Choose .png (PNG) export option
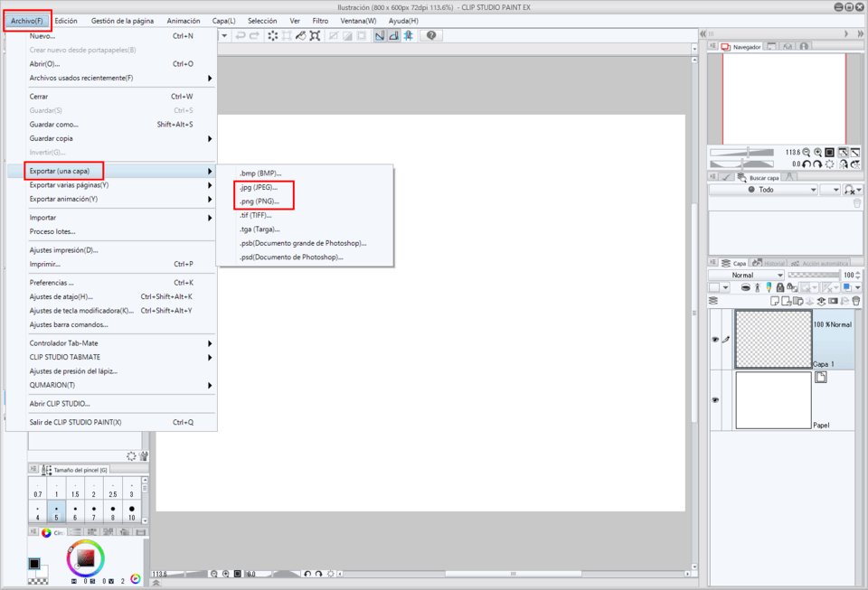The width and height of the screenshot is (868, 590). (259, 201)
